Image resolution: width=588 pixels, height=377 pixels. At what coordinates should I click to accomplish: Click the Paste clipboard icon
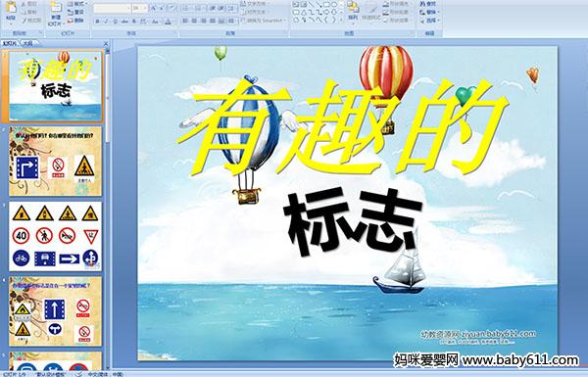11,10
